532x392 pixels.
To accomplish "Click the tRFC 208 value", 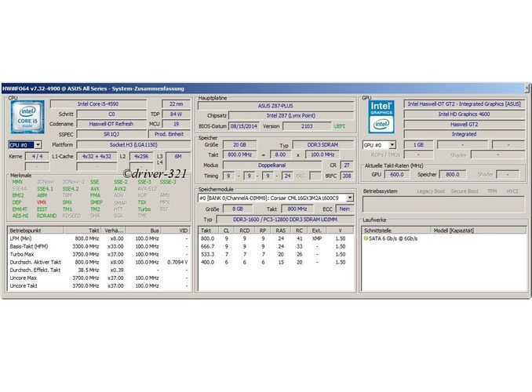I will tap(346, 176).
